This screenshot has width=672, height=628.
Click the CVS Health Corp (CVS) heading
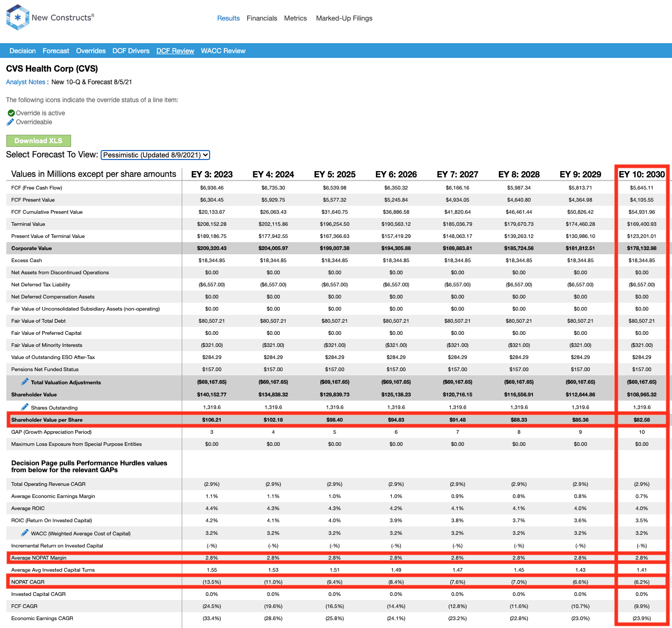click(52, 68)
